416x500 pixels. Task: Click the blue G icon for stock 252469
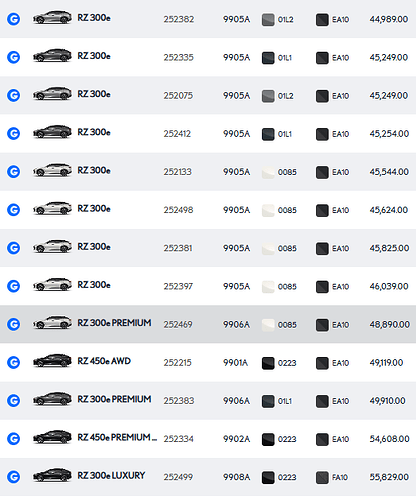(x=14, y=324)
